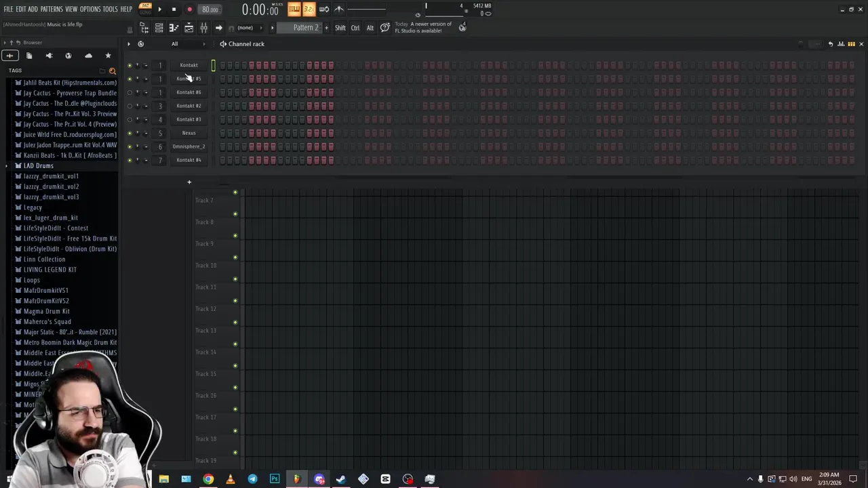The width and height of the screenshot is (868, 488).
Task: Open the FILE menu
Action: pyautogui.click(x=8, y=9)
